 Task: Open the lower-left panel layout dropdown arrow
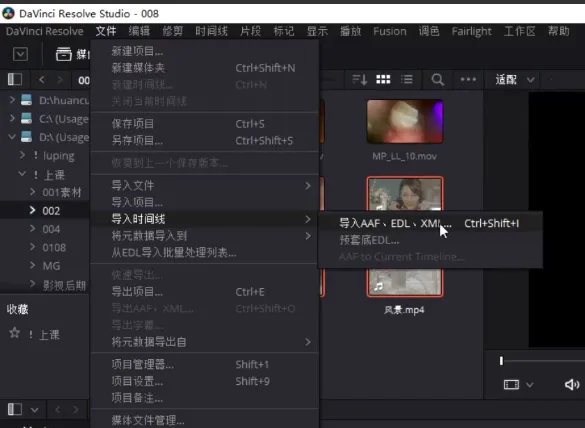coord(34,410)
